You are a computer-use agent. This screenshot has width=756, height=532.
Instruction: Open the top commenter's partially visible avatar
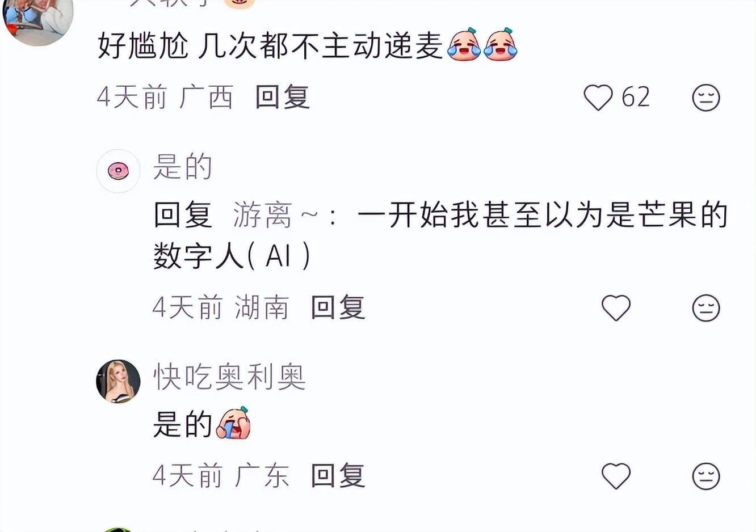point(38,20)
